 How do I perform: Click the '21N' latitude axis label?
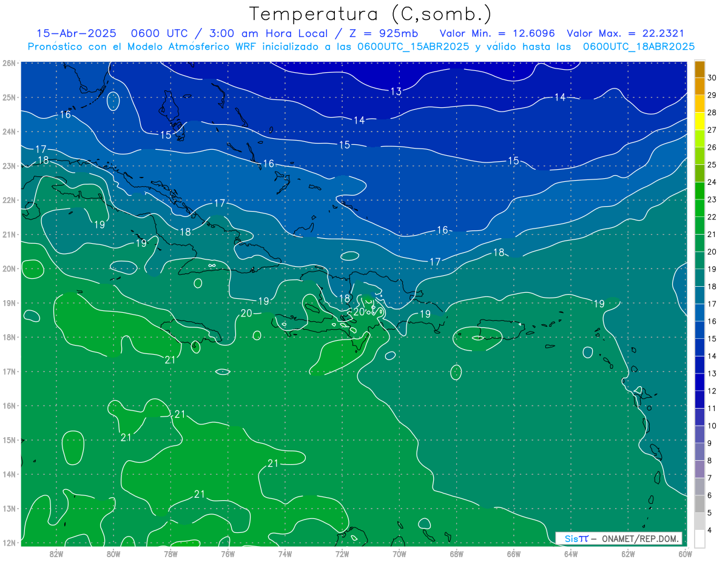pyautogui.click(x=9, y=234)
